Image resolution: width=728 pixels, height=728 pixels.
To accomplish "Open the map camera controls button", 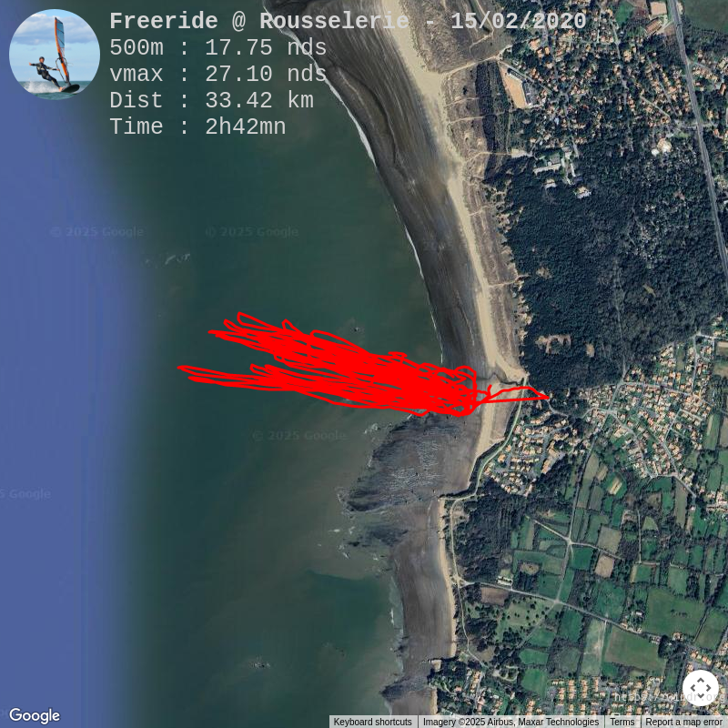I will pyautogui.click(x=700, y=688).
